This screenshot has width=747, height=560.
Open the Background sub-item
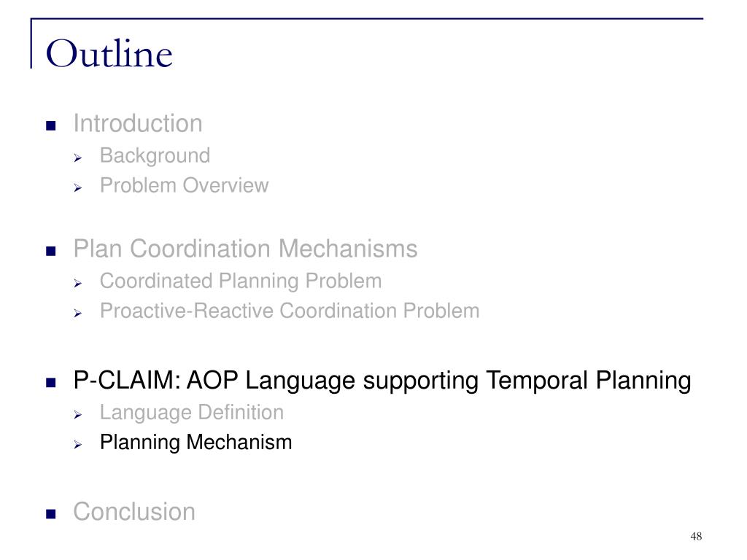coord(155,156)
